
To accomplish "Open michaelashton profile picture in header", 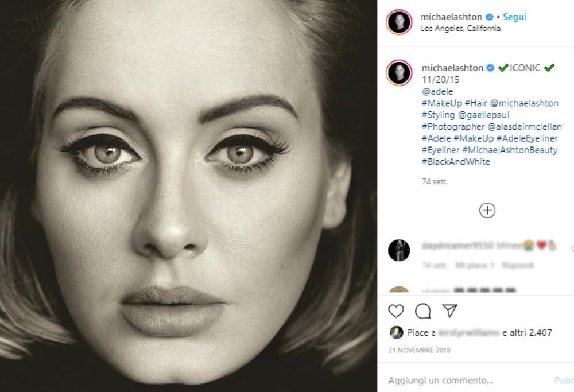I will tap(399, 22).
